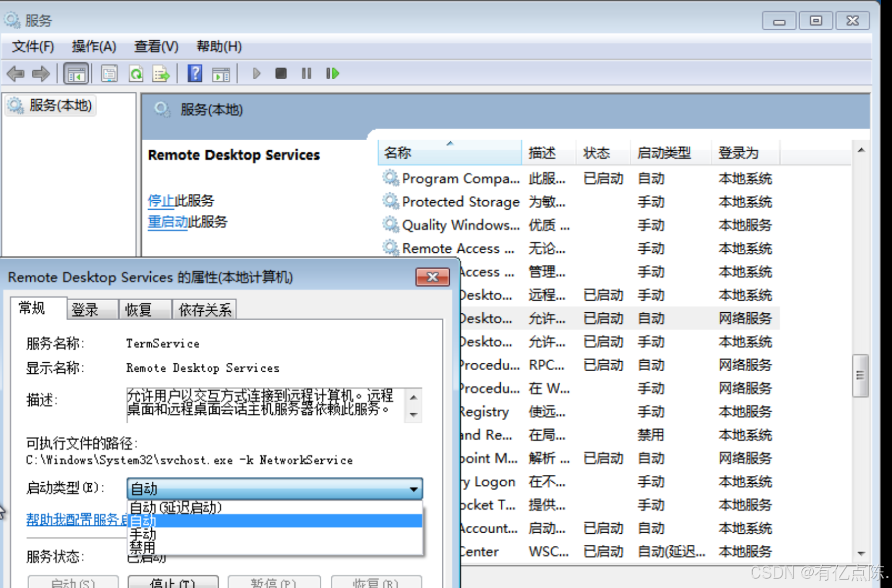The width and height of the screenshot is (892, 588).
Task: Open the 操作(A) menu
Action: pyautogui.click(x=94, y=46)
